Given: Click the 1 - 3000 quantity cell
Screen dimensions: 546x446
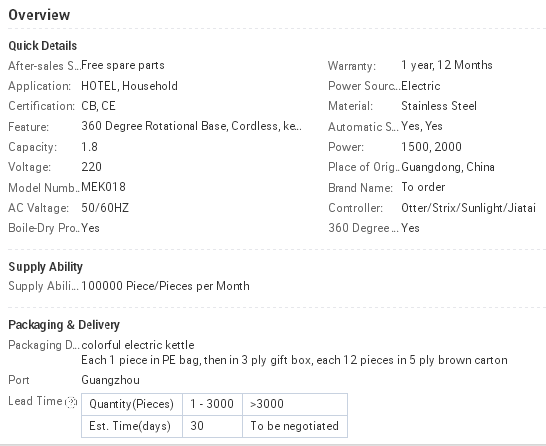Looking at the screenshot, I should coord(212,404).
